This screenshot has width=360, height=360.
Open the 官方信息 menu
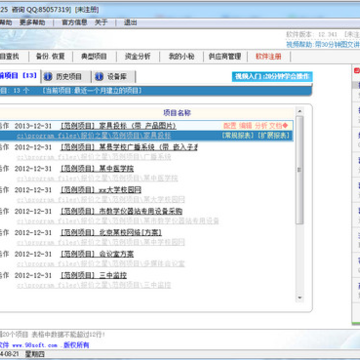(x=75, y=23)
